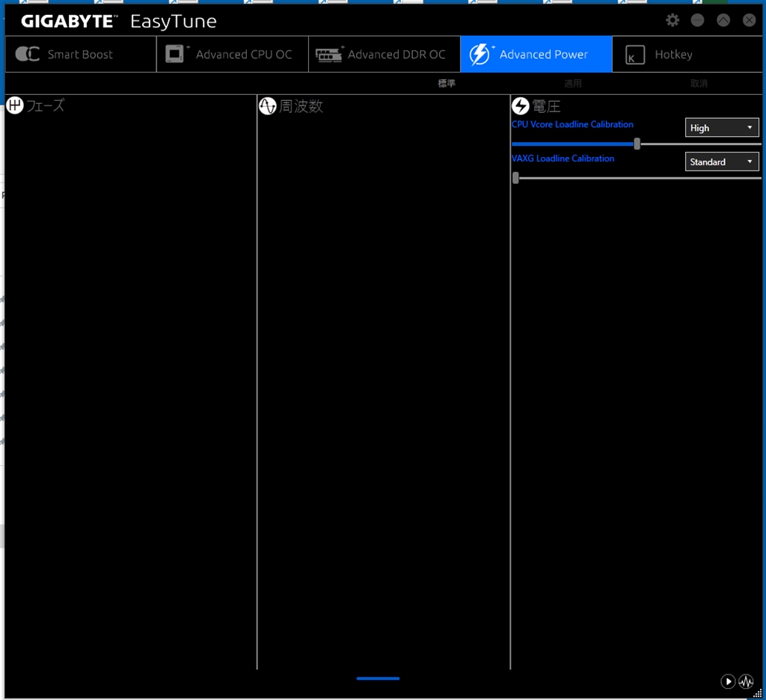Click the 標準 default button
The height and width of the screenshot is (700, 766).
[447, 84]
